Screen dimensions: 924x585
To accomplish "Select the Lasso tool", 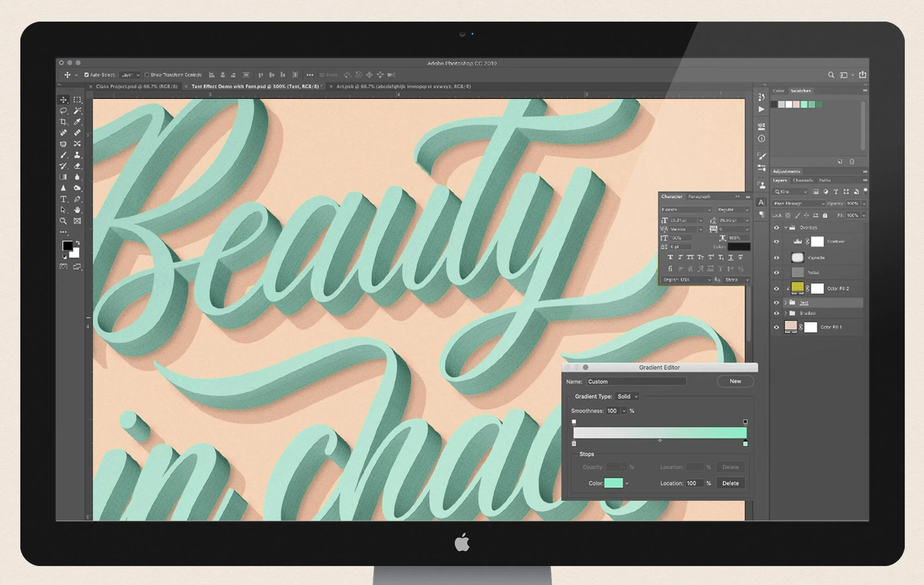I will [x=63, y=111].
